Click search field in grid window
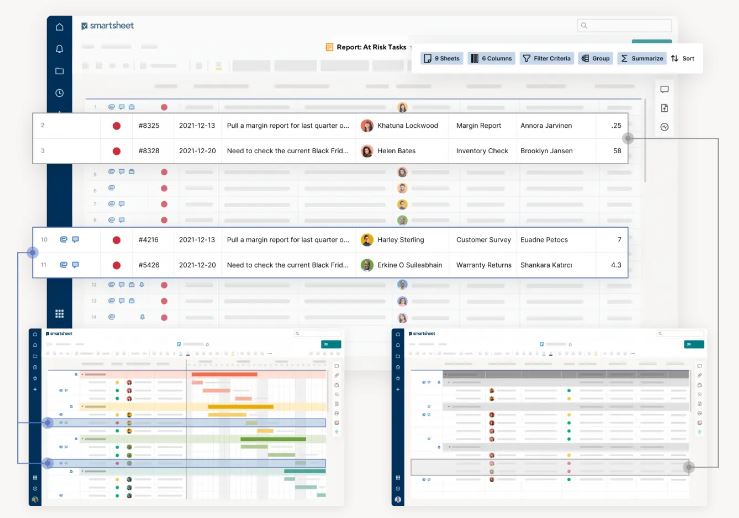Image resolution: width=739 pixels, height=518 pixels. [681, 334]
